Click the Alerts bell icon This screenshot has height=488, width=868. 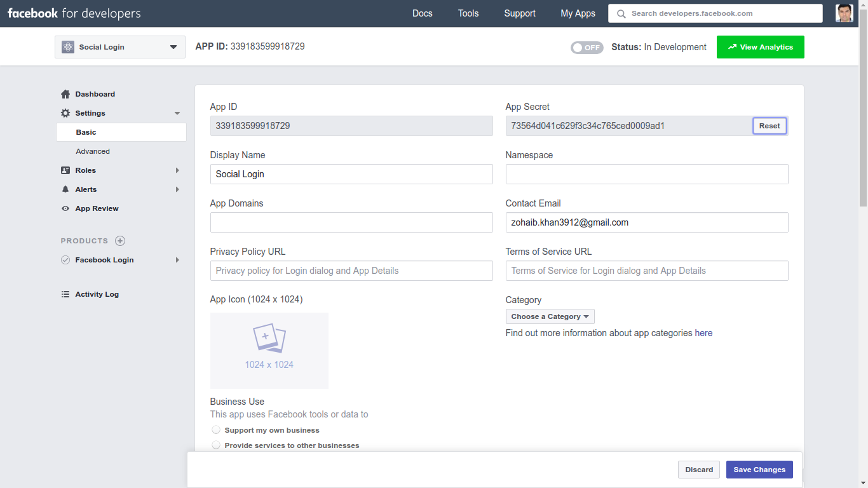(x=65, y=189)
